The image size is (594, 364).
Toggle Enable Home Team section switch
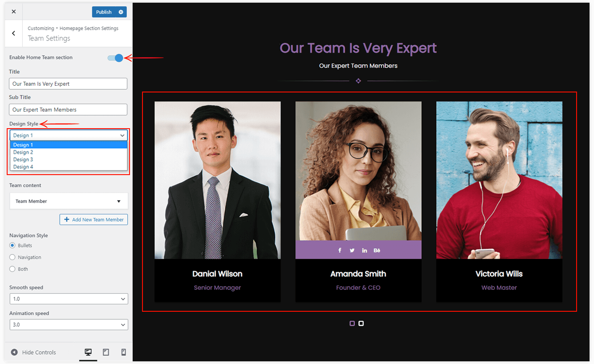(115, 58)
